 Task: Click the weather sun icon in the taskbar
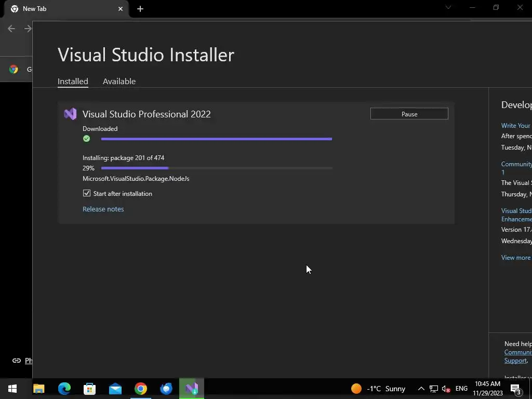[356, 389]
